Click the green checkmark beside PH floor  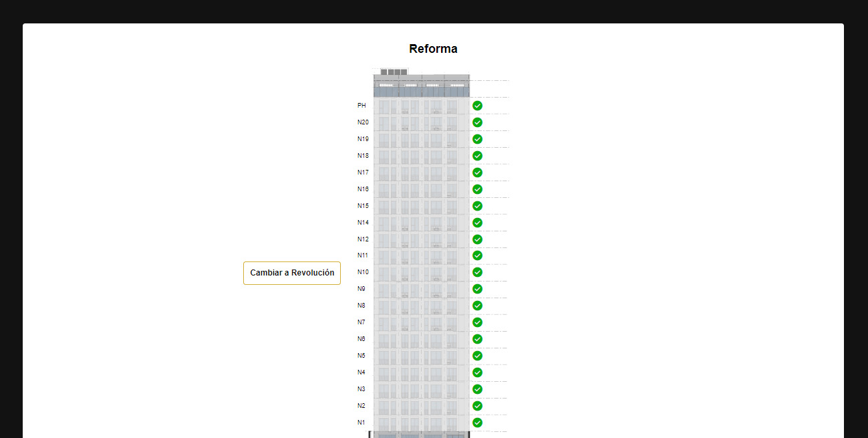[477, 106]
